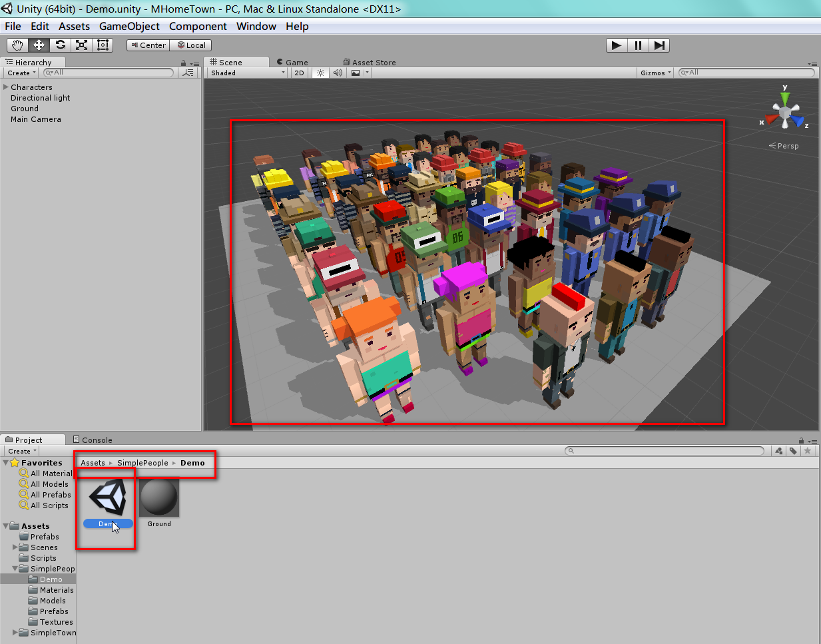Open the GameObject menu
Image resolution: width=821 pixels, height=644 pixels.
[x=129, y=26]
